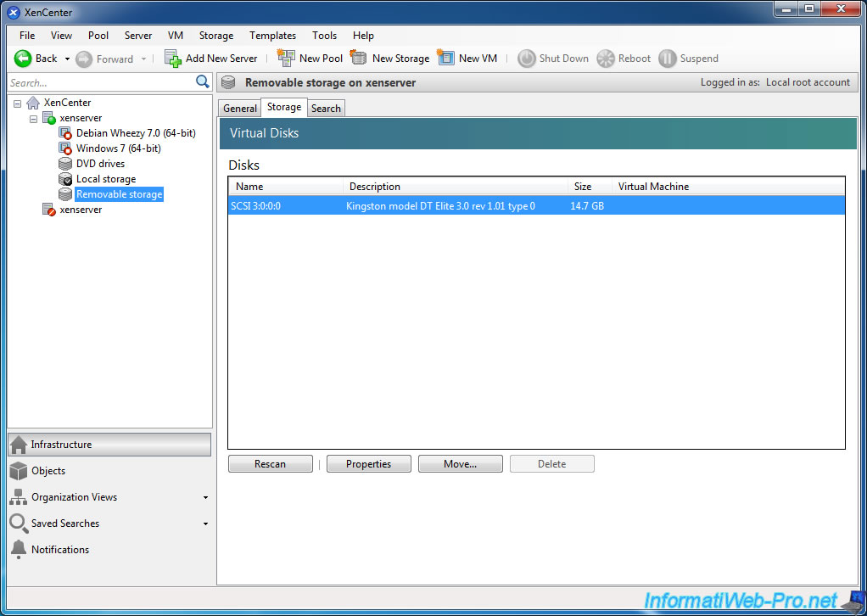Click the green Back arrow icon

tap(23, 59)
